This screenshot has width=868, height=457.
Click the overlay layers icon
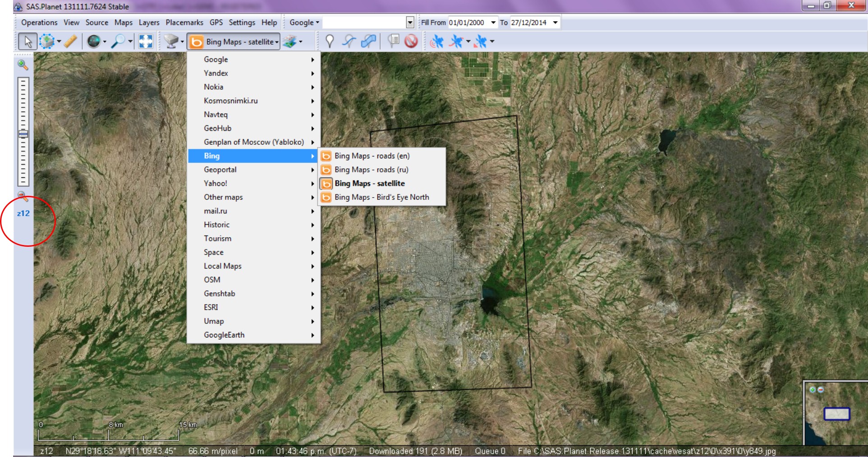coord(290,42)
